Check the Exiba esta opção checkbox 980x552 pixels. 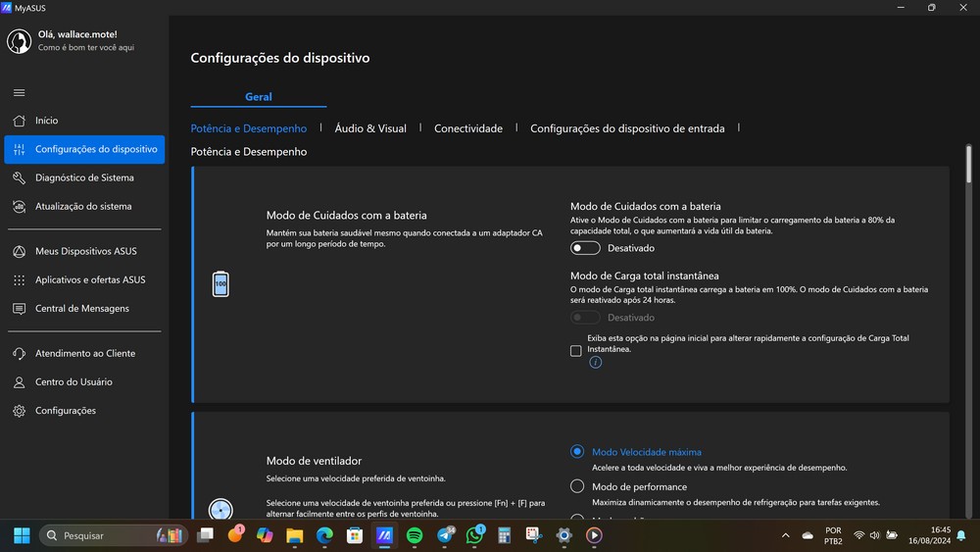(576, 351)
